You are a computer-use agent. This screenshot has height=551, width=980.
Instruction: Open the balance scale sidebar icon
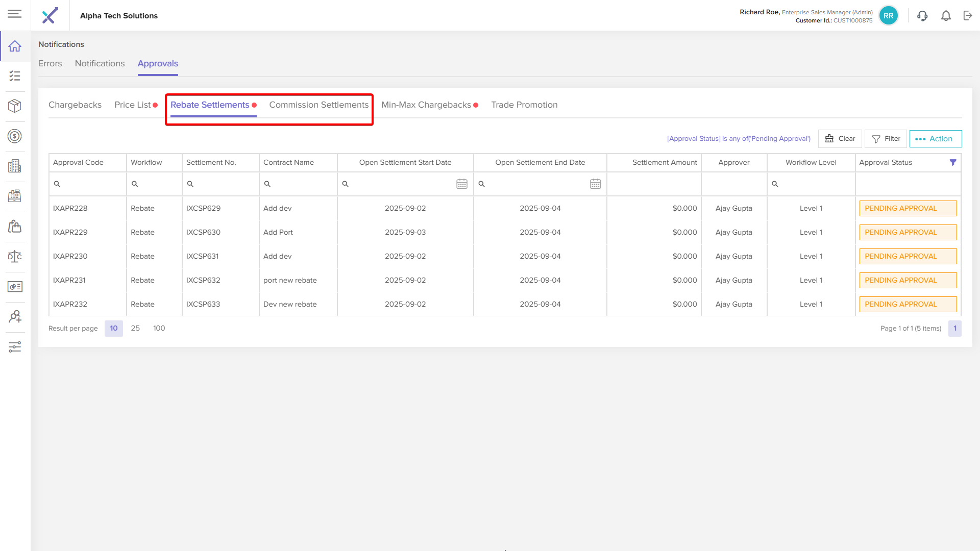click(15, 256)
